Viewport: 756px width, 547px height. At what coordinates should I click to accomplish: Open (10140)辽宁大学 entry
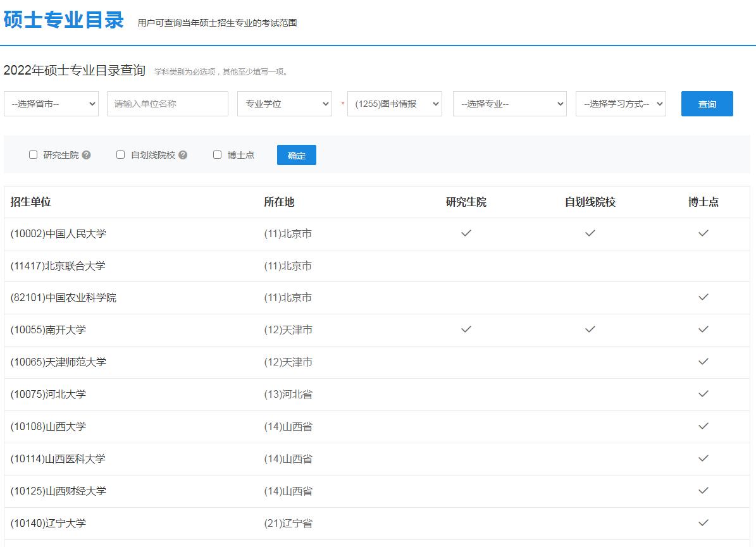(48, 524)
